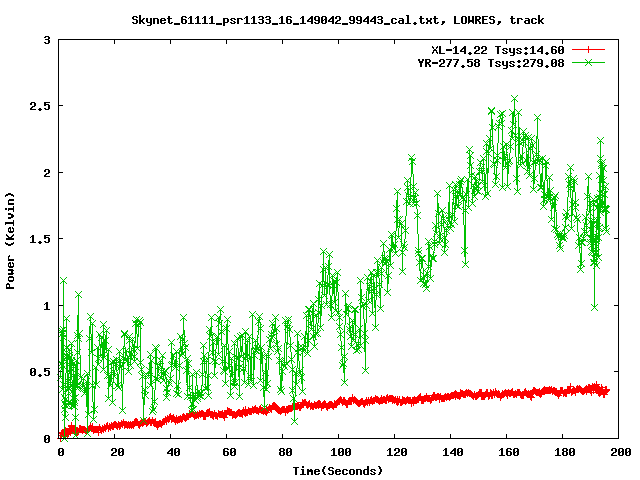Click the y-axis tick label 3
Viewport: 640px width, 480px height.
[x=48, y=39]
